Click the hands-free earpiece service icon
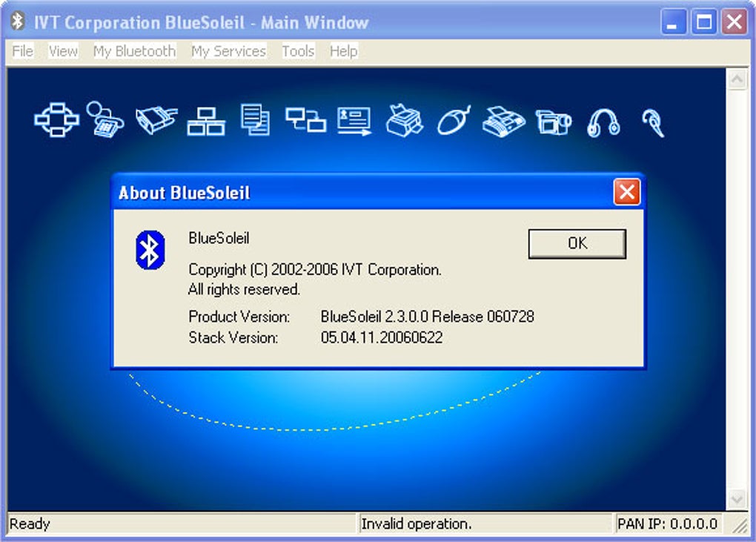Image resolution: width=756 pixels, height=542 pixels. [x=651, y=120]
